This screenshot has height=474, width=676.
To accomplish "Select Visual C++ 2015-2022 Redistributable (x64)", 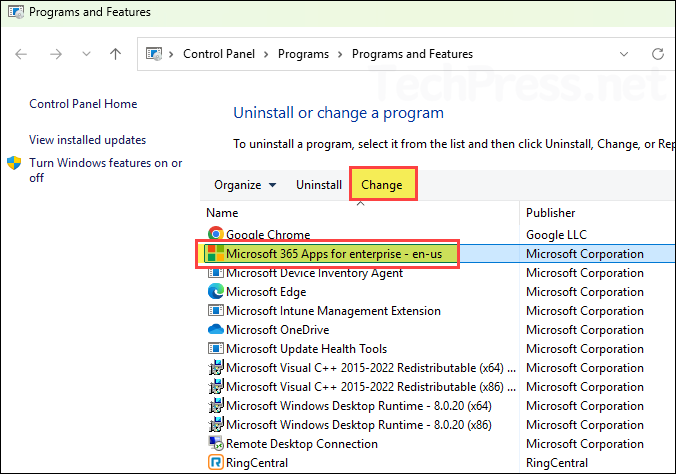I will pos(371,368).
